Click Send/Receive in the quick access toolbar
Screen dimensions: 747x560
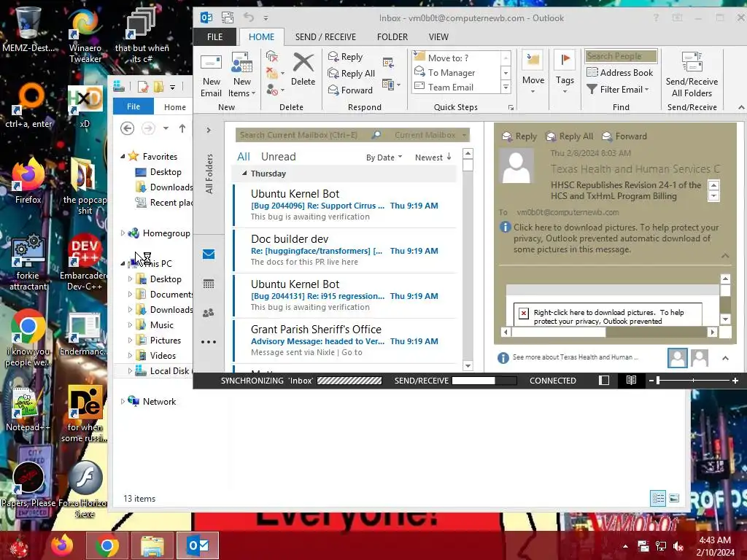tap(228, 17)
